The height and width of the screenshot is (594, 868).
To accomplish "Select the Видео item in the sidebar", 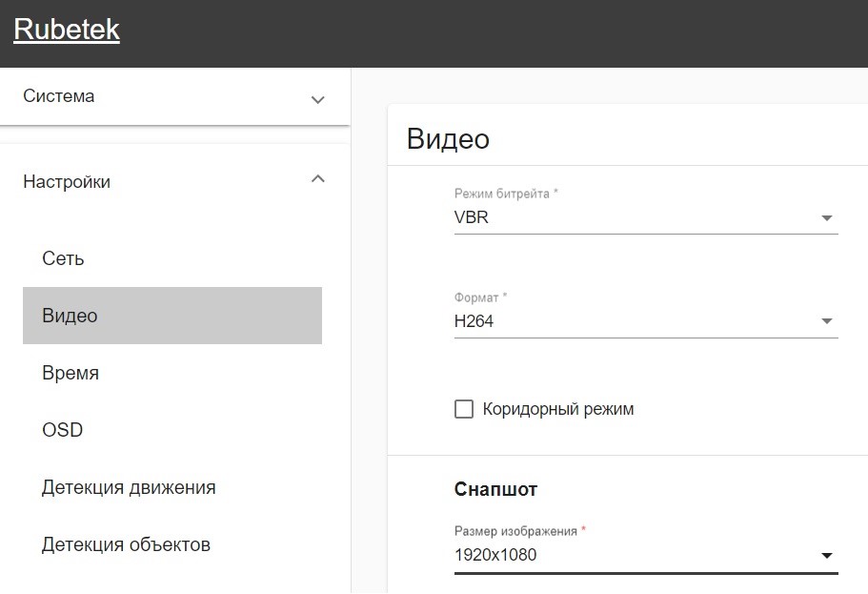I will click(x=70, y=316).
